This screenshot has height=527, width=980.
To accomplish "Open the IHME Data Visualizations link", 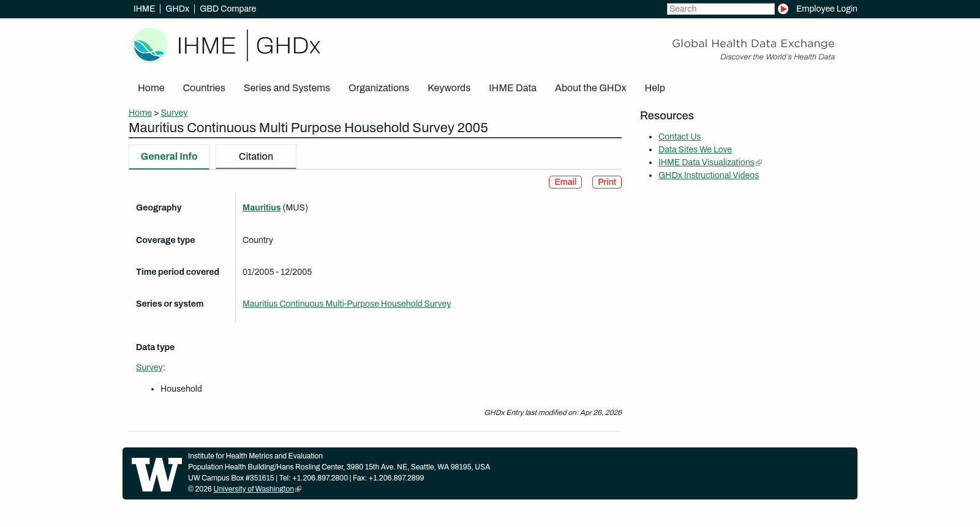I will 706,163.
